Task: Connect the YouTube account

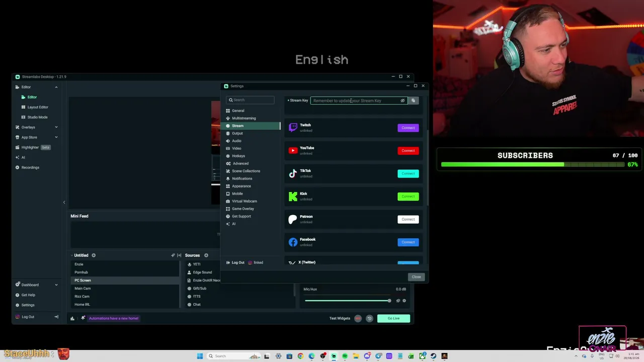Action: coord(408,151)
